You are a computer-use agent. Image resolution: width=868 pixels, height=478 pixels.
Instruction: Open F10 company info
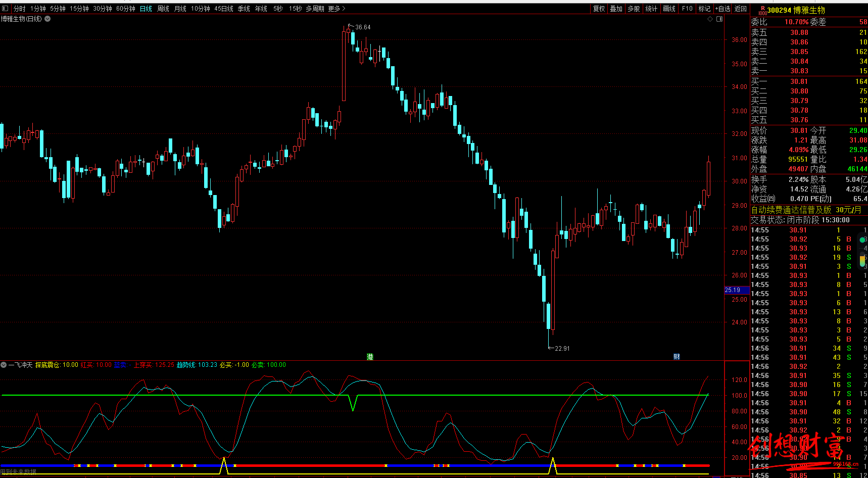tap(687, 9)
